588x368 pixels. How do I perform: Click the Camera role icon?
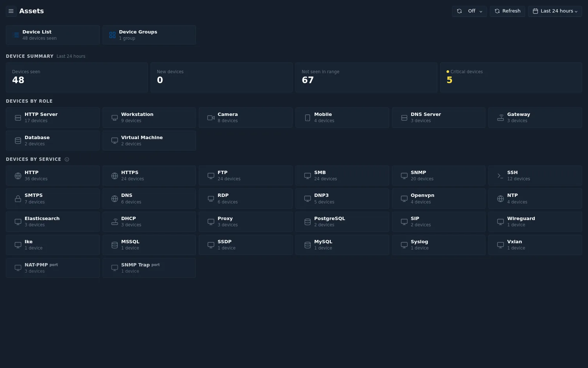(211, 118)
